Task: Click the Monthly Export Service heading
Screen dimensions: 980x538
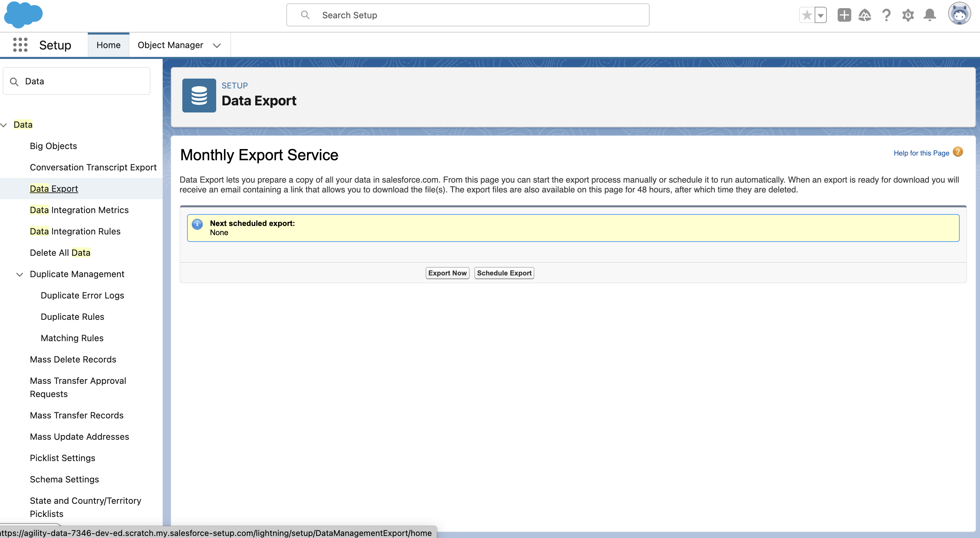Action: click(x=259, y=155)
